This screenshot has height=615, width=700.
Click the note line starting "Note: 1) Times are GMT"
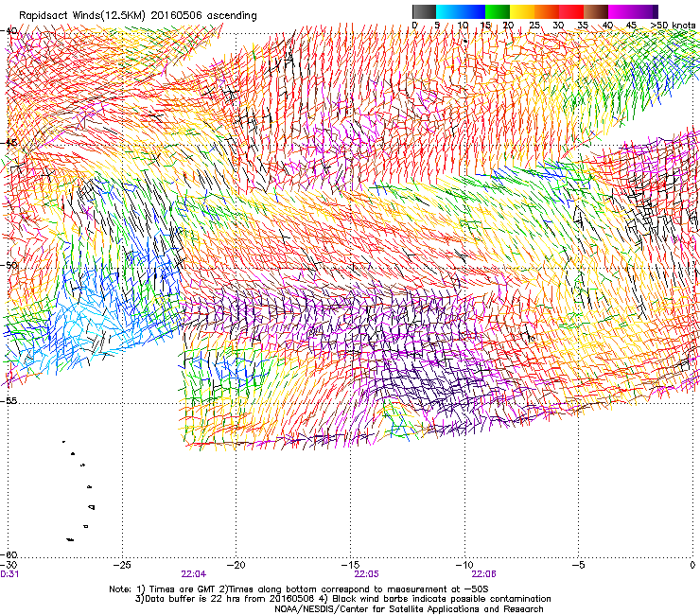299,589
